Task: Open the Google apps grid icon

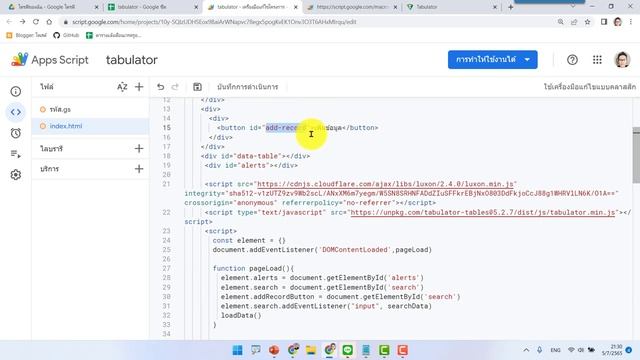Action: [x=597, y=60]
